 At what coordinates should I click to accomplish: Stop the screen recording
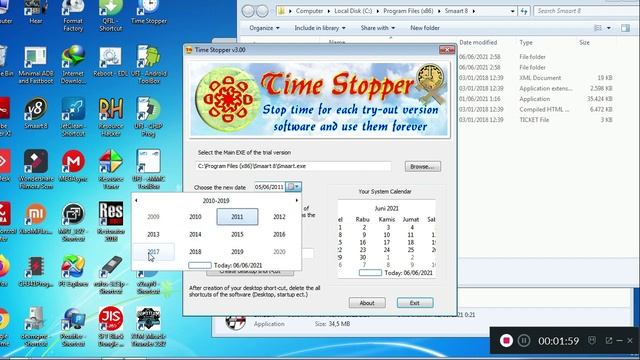(506, 340)
